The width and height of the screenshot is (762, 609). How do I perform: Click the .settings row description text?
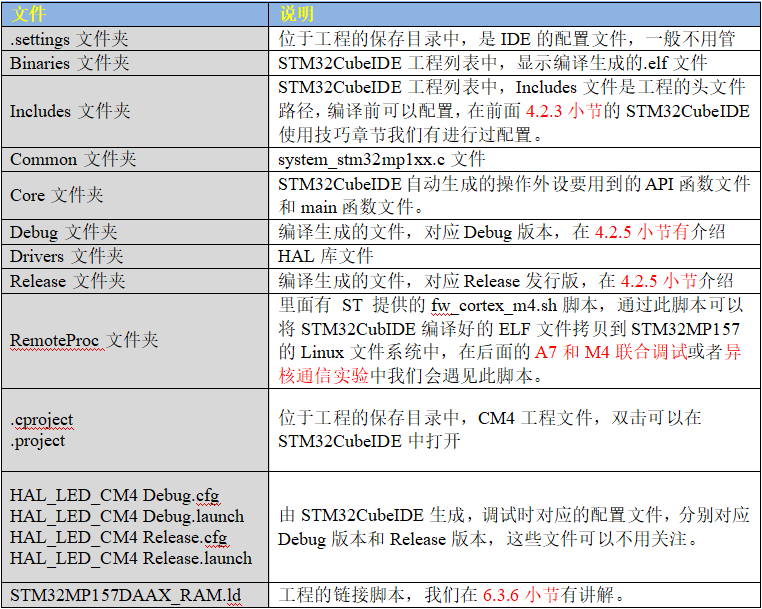coord(506,39)
